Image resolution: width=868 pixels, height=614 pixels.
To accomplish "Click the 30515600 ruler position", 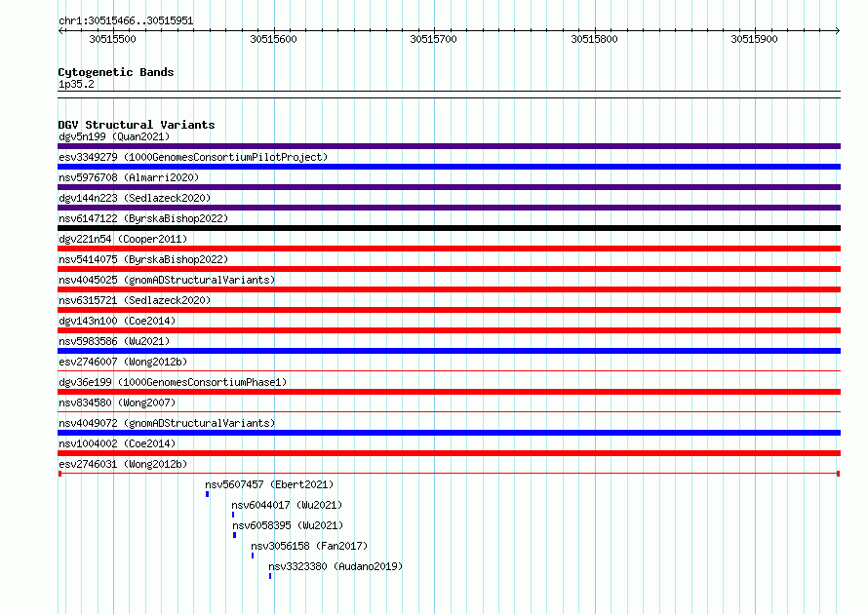I will coord(273,39).
